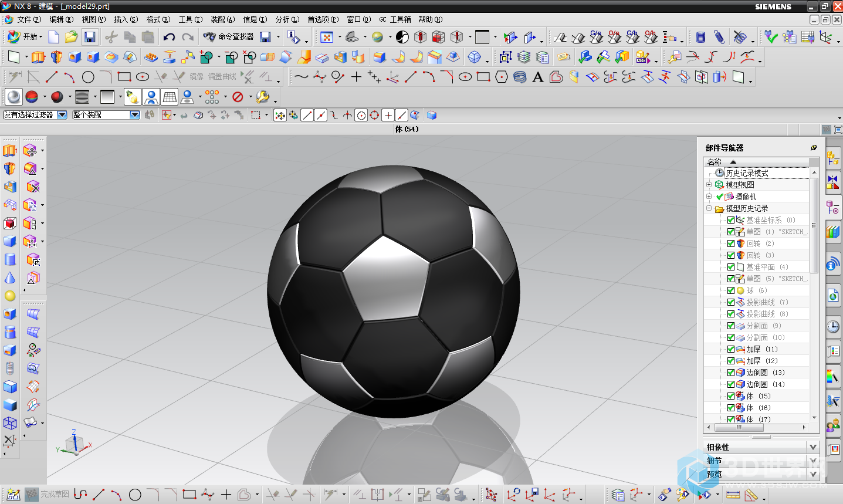Open the Assembly Navigator sidebar tab
Viewport: 843px width, 504px height.
coord(833,158)
